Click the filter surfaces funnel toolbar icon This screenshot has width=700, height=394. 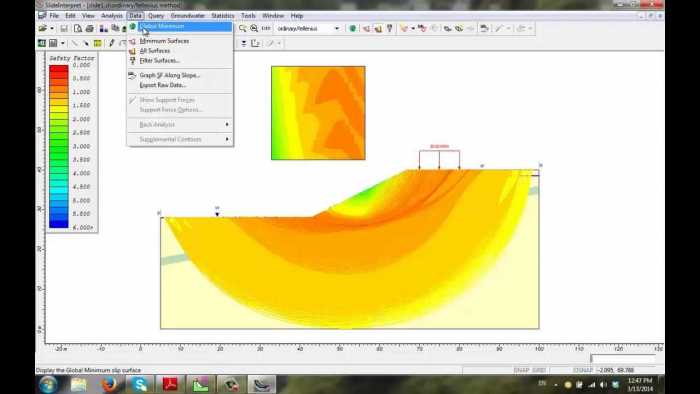pyautogui.click(x=390, y=29)
